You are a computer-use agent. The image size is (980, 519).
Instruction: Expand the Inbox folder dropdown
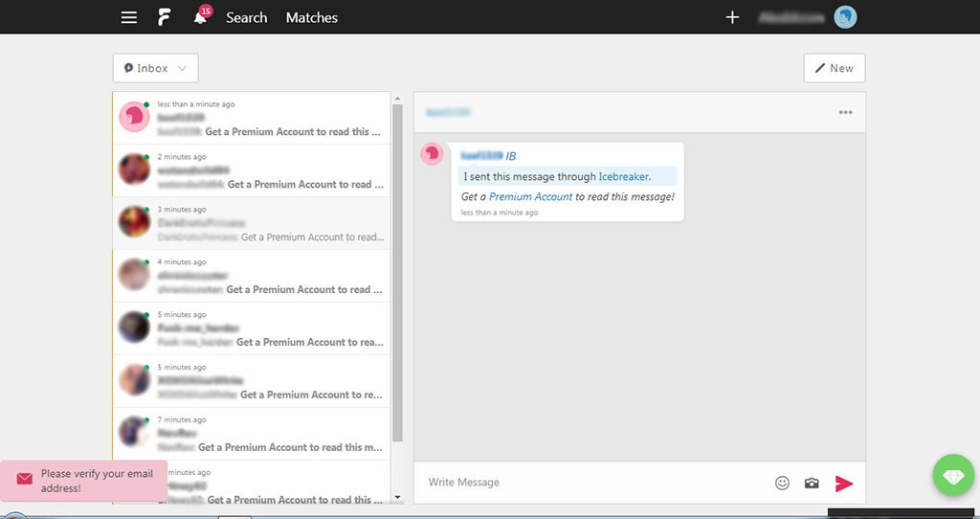(x=156, y=68)
